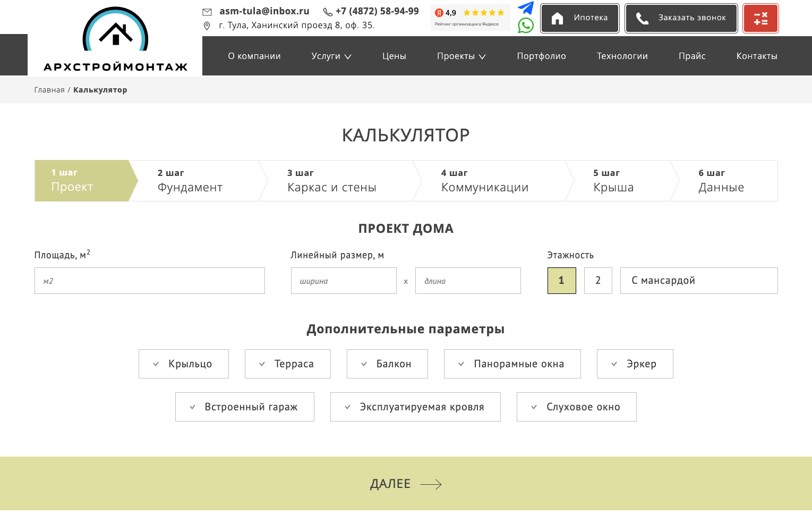Expand the Услуги dropdown menu
Image resolution: width=812 pixels, height=514 pixels.
coord(331,56)
